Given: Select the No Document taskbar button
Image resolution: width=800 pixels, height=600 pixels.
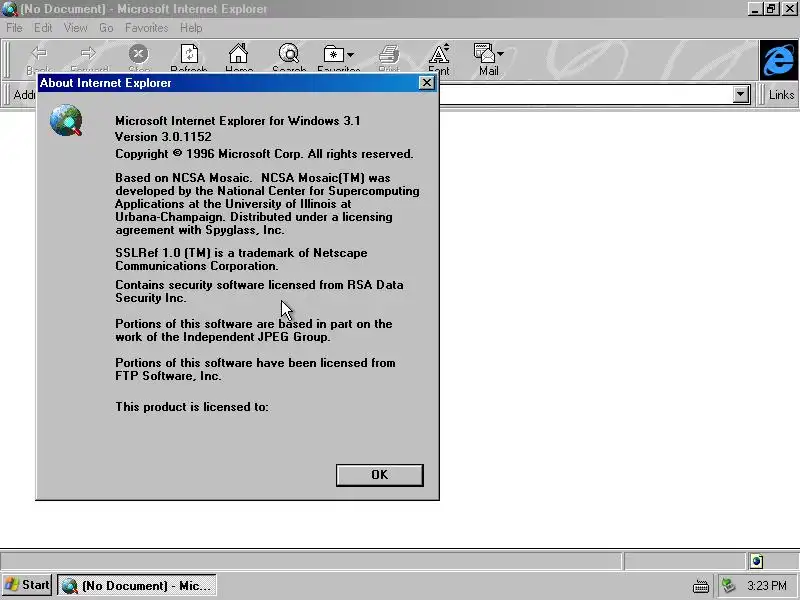Looking at the screenshot, I should [x=137, y=585].
